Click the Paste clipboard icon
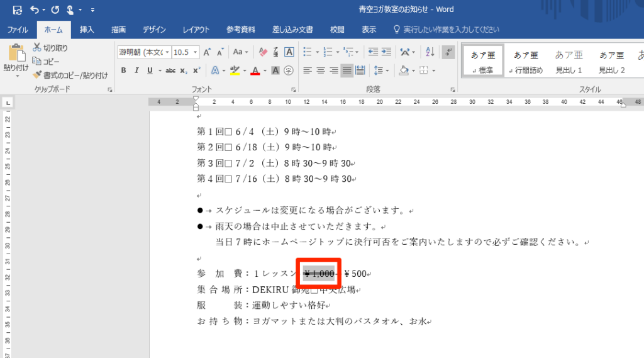This screenshot has height=358, width=644. click(x=16, y=53)
